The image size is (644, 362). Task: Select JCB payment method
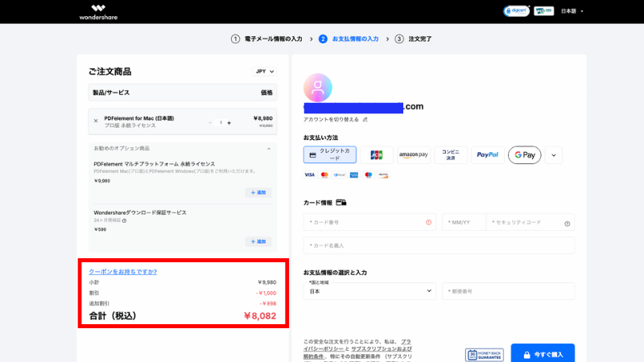coord(377,154)
